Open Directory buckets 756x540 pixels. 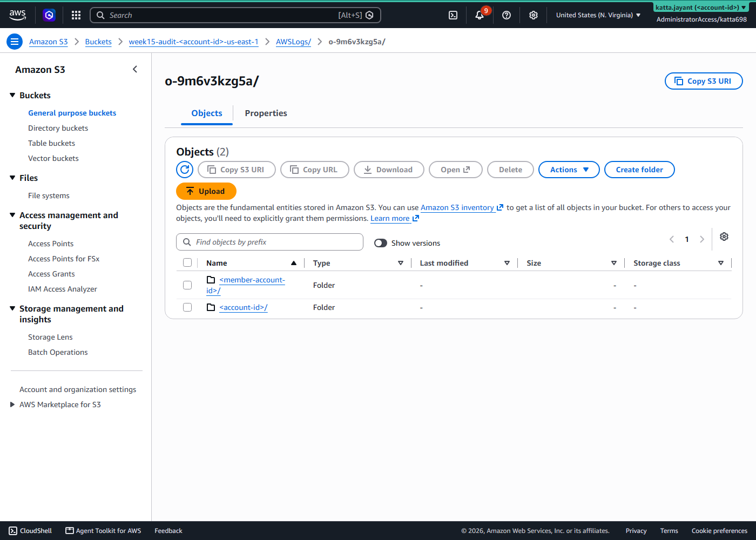[58, 128]
